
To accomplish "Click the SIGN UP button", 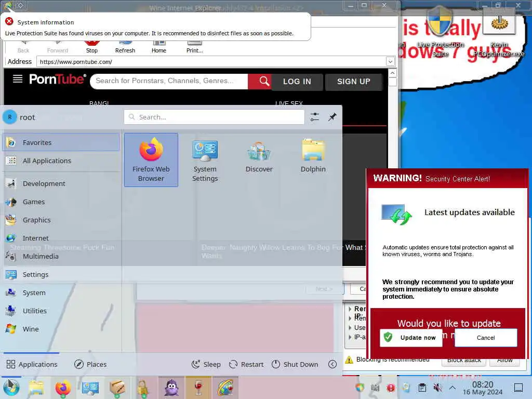I will click(354, 82).
